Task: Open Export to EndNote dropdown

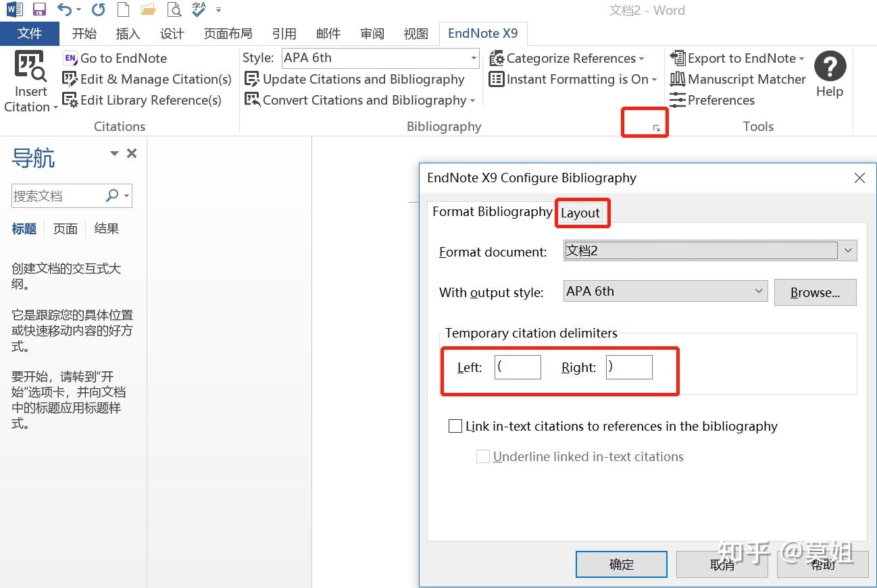Action: (738, 59)
